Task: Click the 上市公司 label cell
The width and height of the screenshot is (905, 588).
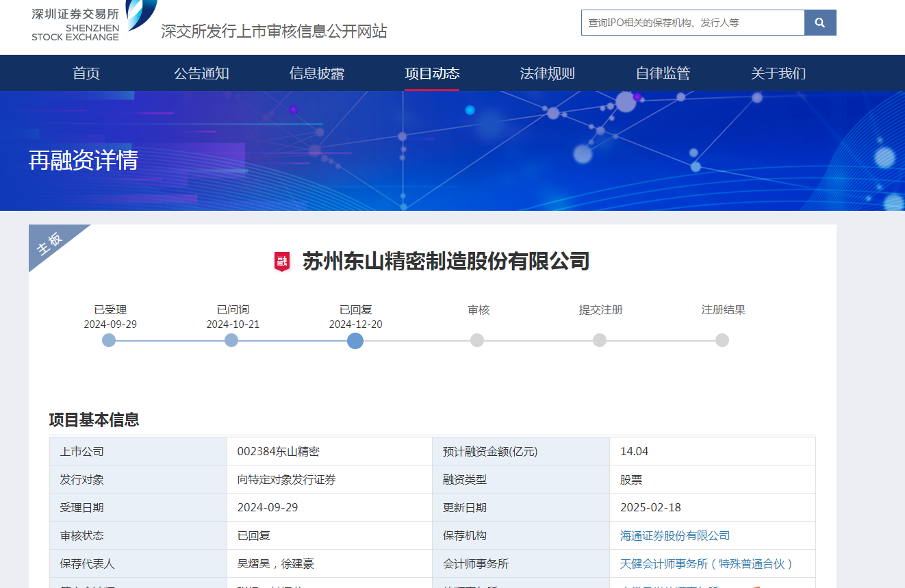Action: pos(138,452)
